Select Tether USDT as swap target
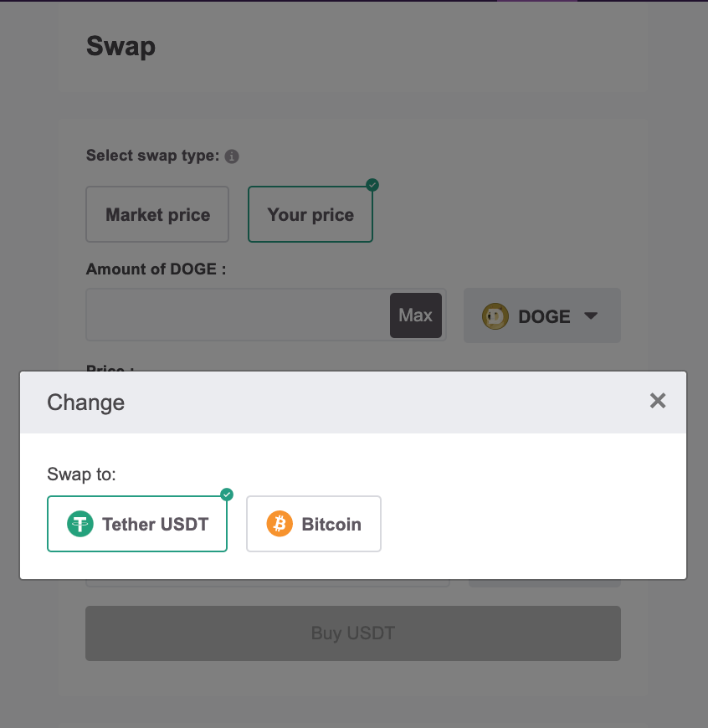708x728 pixels. point(137,524)
